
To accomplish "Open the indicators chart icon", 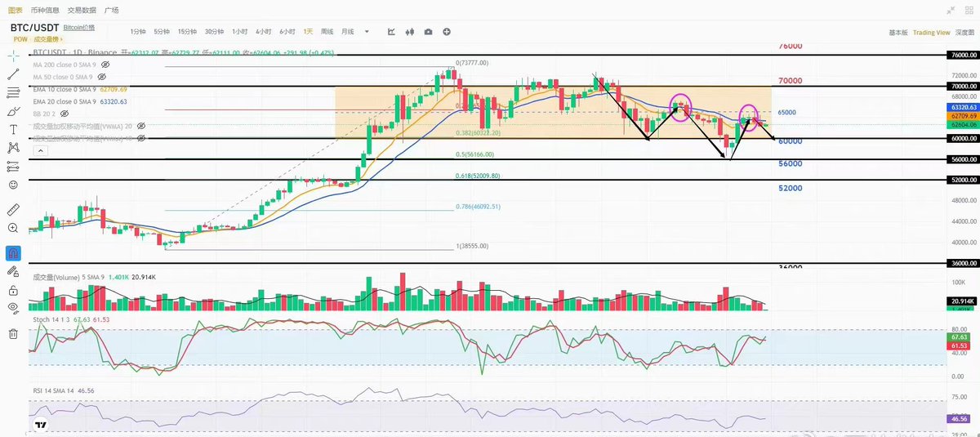I will click(391, 31).
